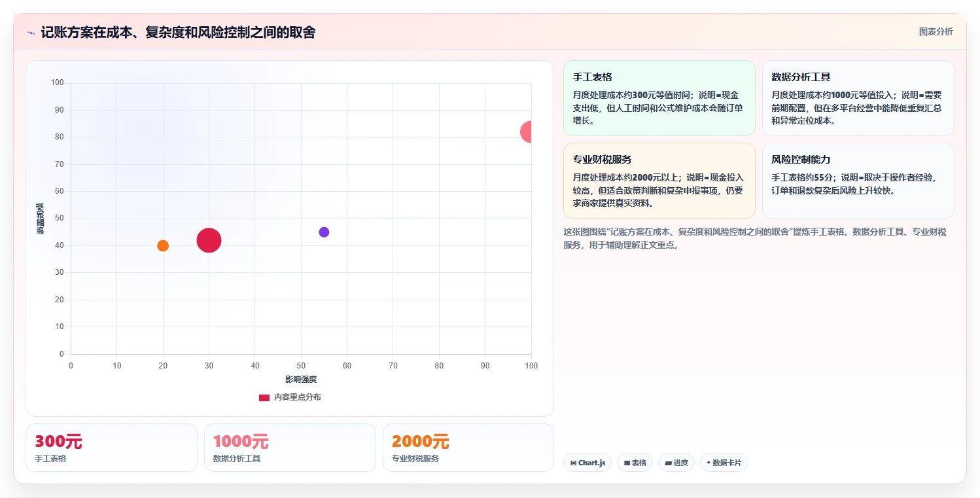980x498 pixels.
Task: Click the Chart.js tag chip
Action: coord(587,463)
